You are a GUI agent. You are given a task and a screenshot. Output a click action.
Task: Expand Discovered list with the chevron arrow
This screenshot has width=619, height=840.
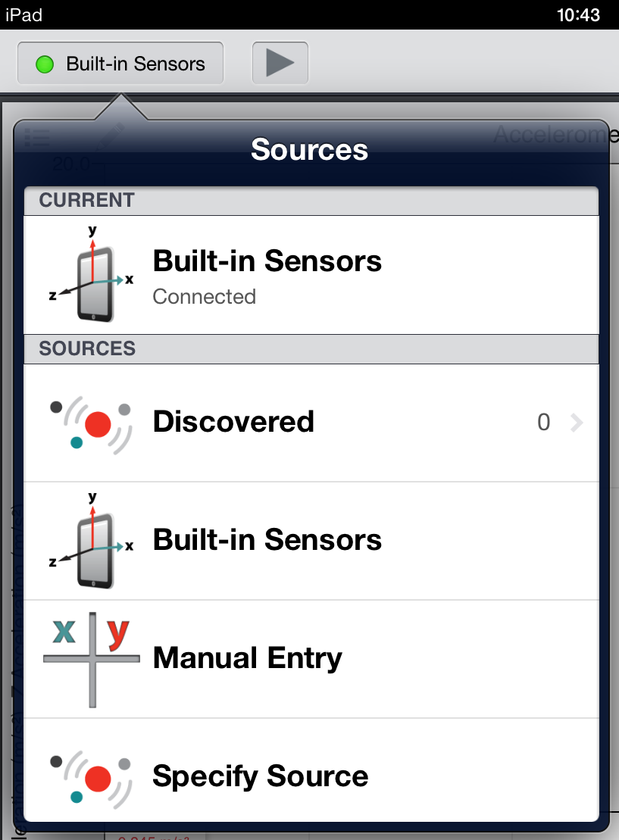(x=577, y=423)
